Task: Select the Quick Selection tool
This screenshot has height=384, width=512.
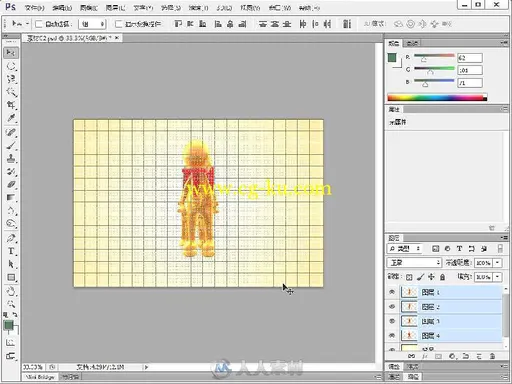Action: (x=11, y=92)
